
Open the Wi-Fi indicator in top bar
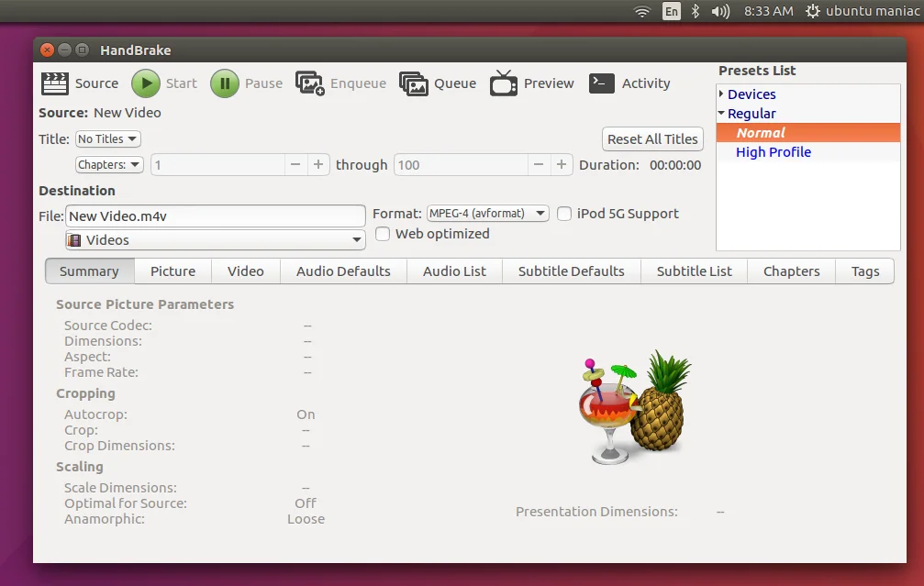(x=641, y=11)
